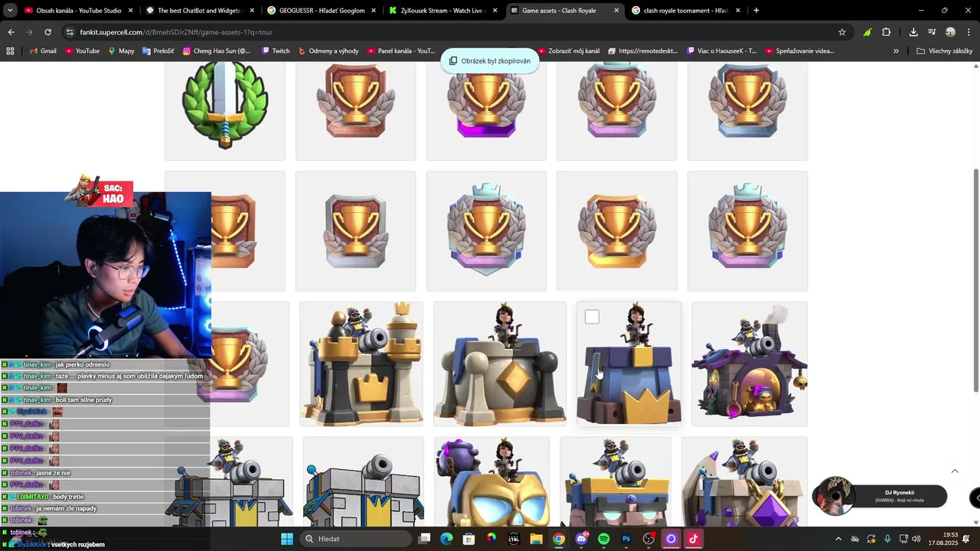Open the Odmeny a výhody bookmark
The width and height of the screenshot is (980, 551).
(x=328, y=51)
